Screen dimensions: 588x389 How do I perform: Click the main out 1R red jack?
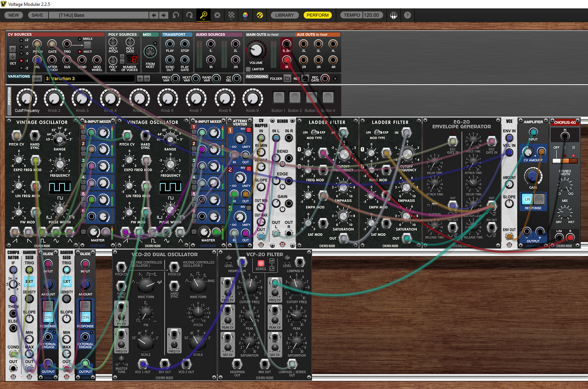287,60
